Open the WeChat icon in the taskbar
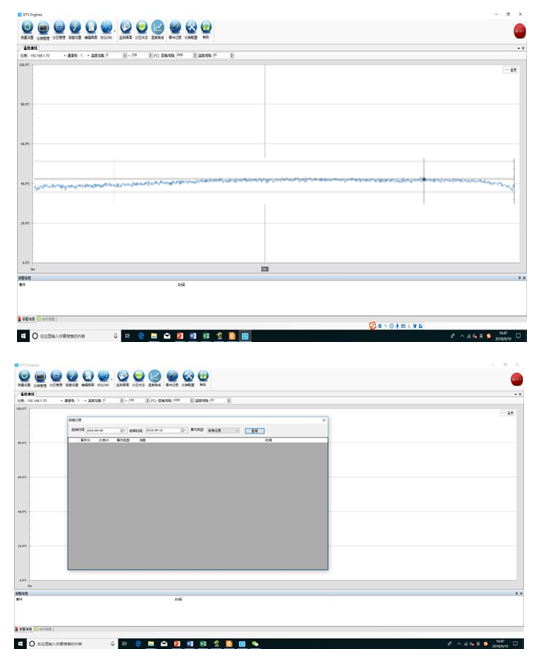The height and width of the screenshot is (660, 537). [x=255, y=644]
